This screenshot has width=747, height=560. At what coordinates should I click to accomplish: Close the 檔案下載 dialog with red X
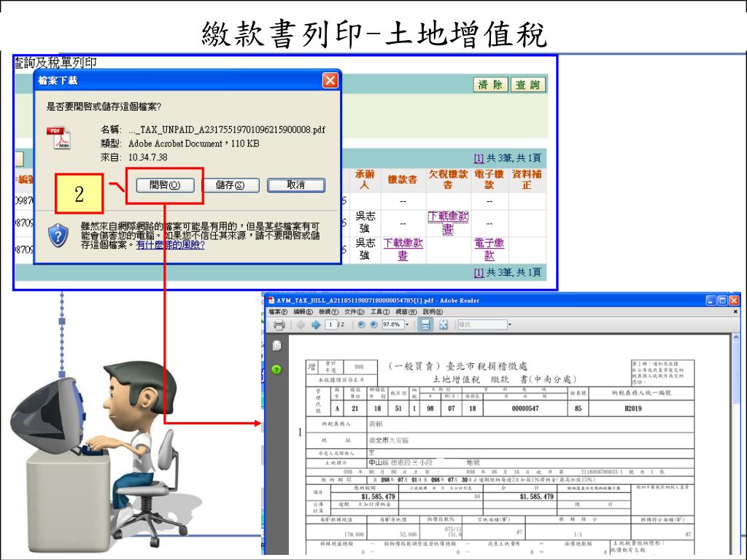pyautogui.click(x=330, y=80)
